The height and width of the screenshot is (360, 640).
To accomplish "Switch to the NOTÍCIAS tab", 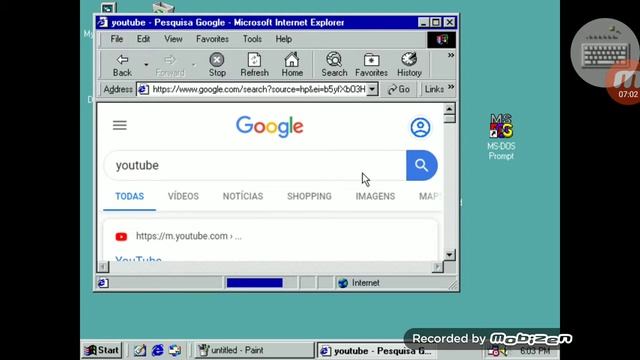I will click(x=243, y=196).
